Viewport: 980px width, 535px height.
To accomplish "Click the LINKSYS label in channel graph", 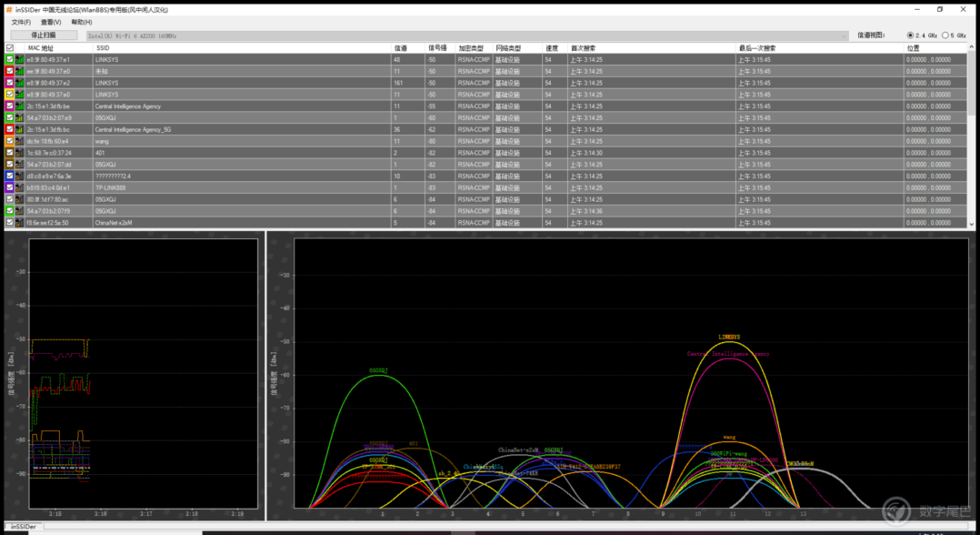I will 729,337.
